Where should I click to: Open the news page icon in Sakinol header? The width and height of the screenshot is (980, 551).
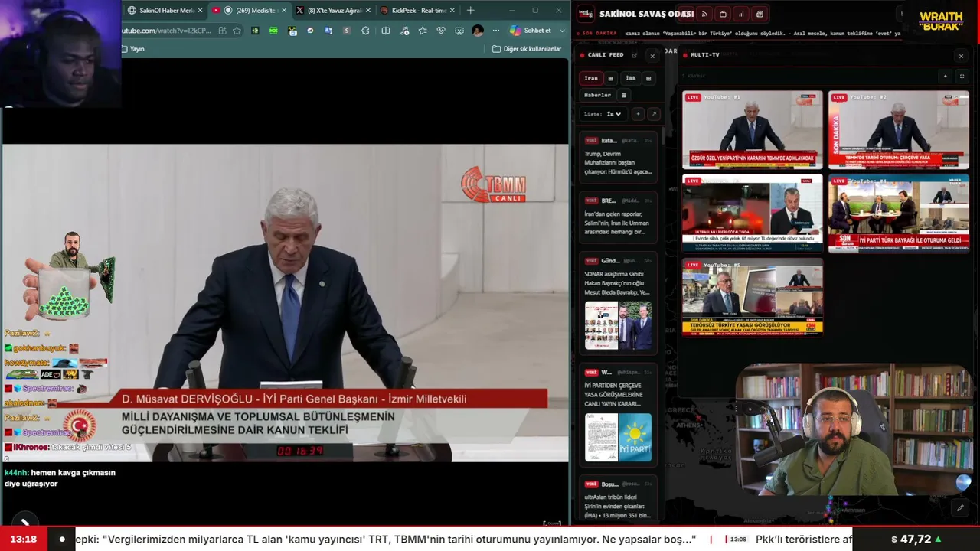coord(759,14)
